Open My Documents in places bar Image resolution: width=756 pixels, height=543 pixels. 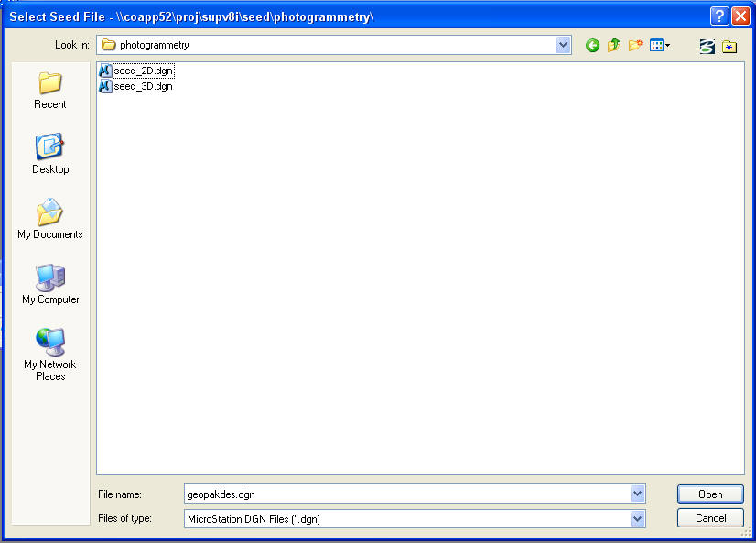(50, 220)
